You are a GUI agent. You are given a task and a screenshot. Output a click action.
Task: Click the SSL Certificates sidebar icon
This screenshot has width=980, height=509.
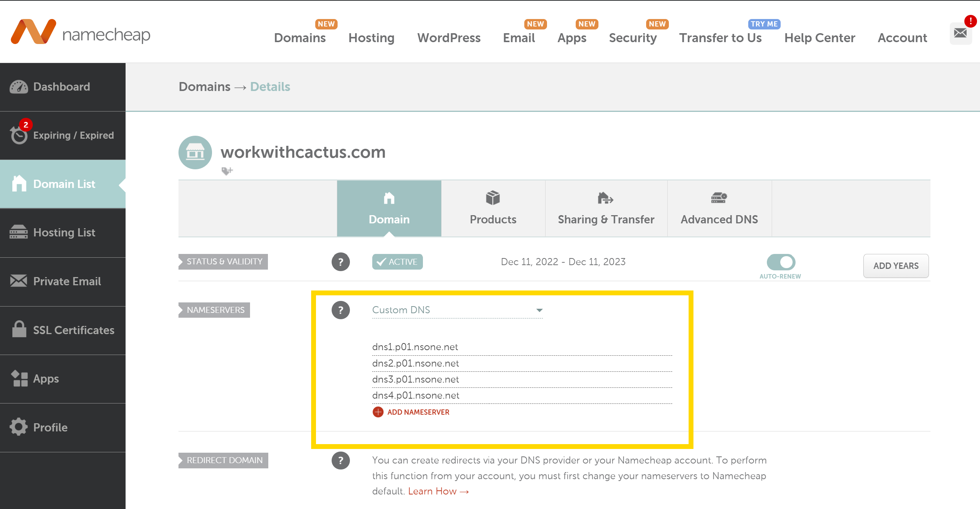tap(20, 330)
